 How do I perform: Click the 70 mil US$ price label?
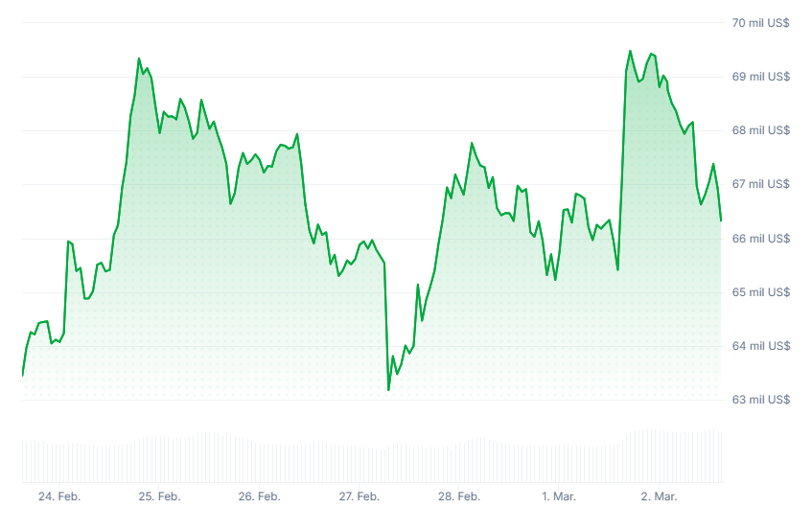(x=761, y=23)
